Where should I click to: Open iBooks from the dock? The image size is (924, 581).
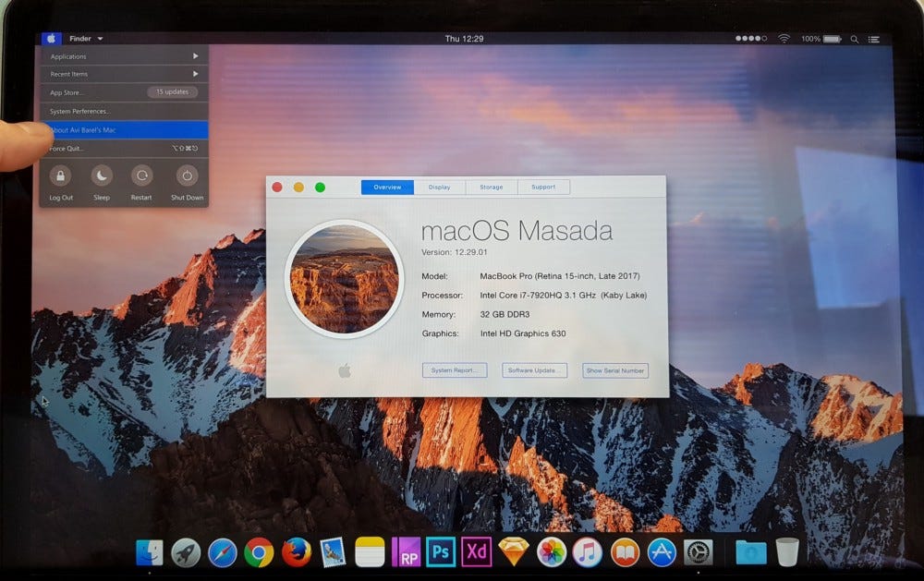click(x=625, y=552)
